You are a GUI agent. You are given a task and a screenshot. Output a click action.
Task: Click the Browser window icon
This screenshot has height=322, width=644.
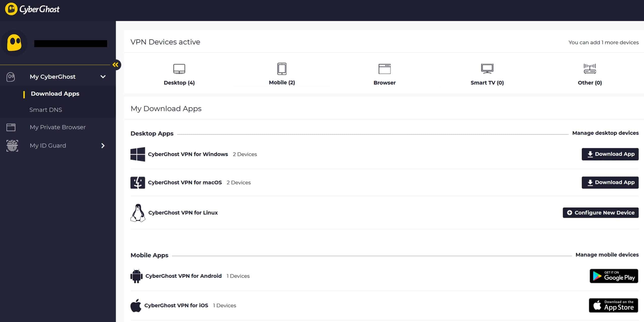(x=384, y=69)
